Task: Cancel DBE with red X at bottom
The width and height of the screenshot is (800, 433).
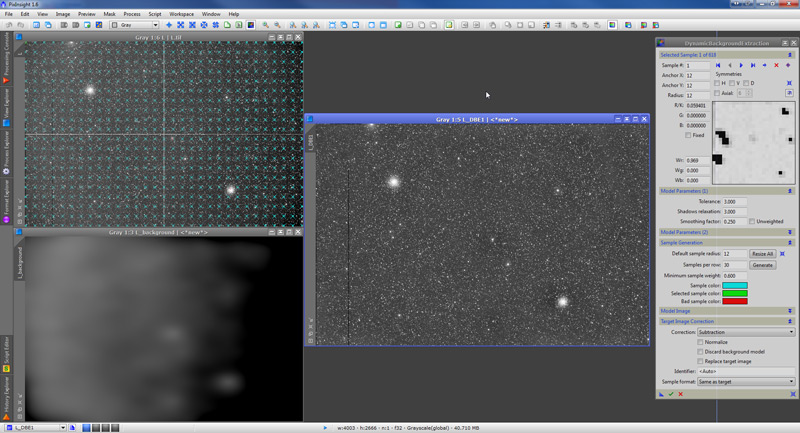Action: (x=681, y=394)
